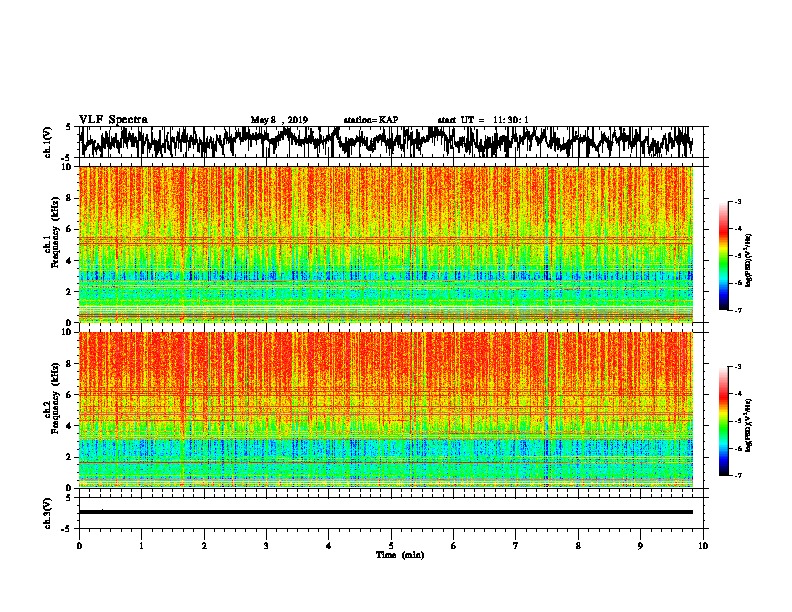Click the '2' kHz tick on ch.2 spectrogram axis
This screenshot has height=612, width=792.
point(70,457)
